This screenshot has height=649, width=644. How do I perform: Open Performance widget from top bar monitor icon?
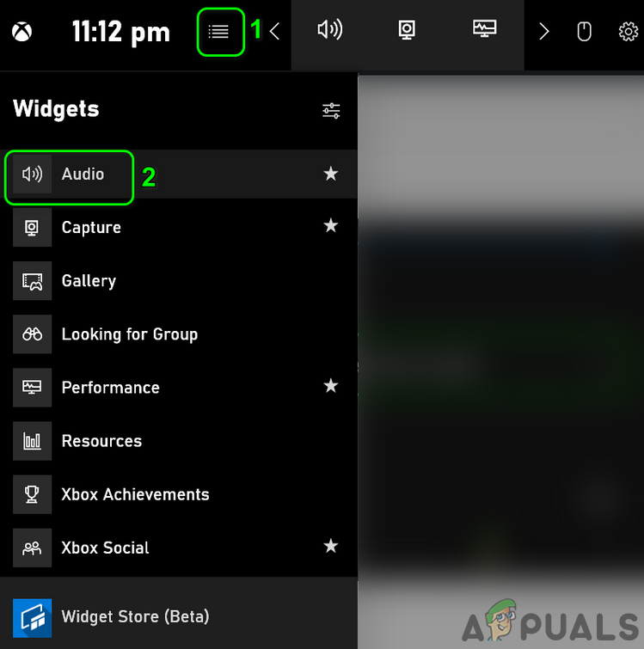coord(485,28)
